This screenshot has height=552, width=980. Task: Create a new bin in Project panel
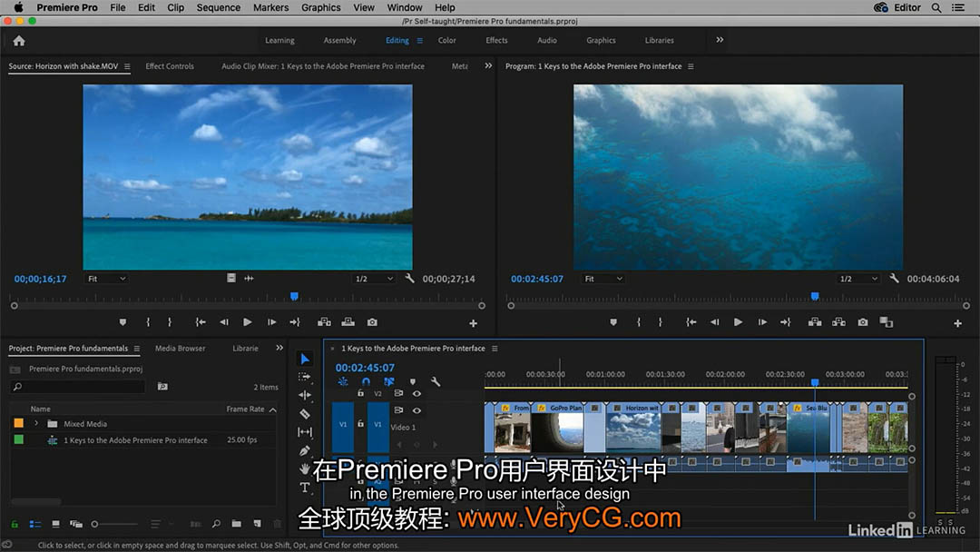pyautogui.click(x=236, y=524)
